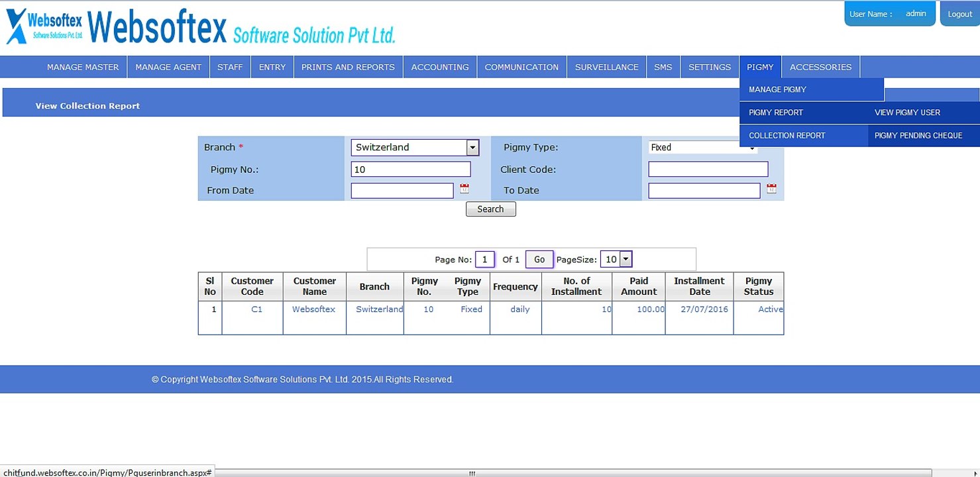Expand the PageSize dropdown
The image size is (980, 477).
point(626,260)
